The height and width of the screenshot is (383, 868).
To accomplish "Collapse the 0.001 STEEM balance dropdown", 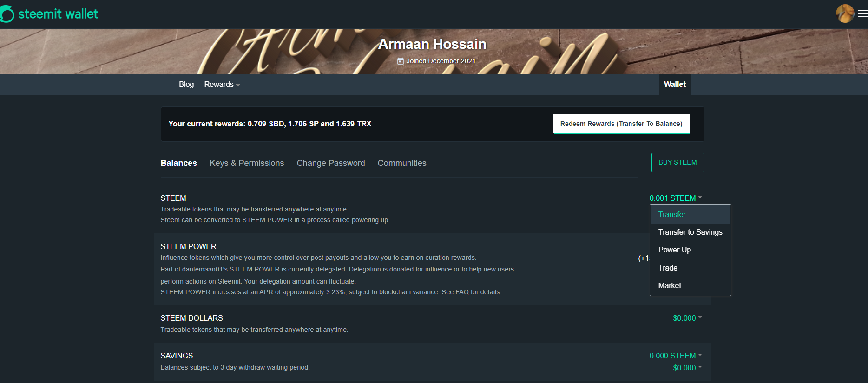I will (676, 198).
